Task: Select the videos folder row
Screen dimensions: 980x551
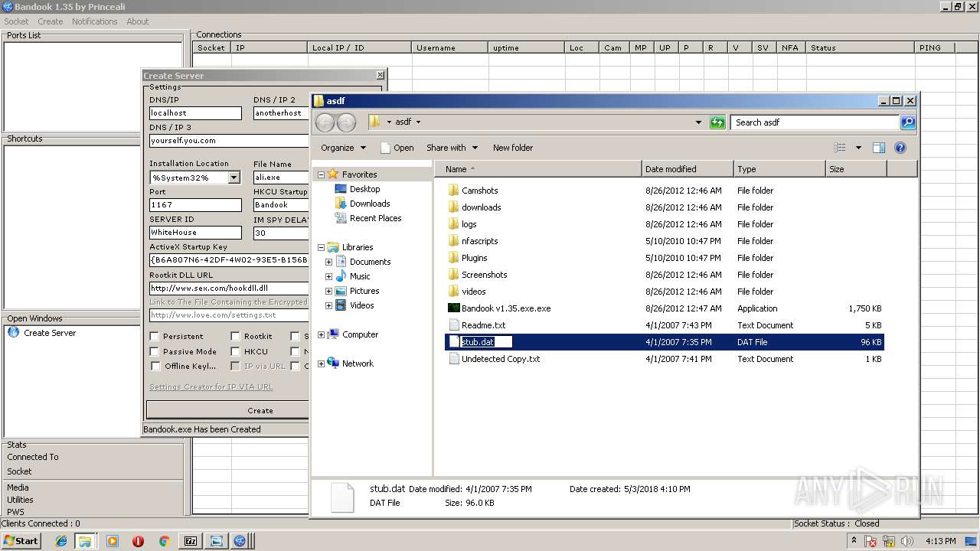Action: click(664, 292)
